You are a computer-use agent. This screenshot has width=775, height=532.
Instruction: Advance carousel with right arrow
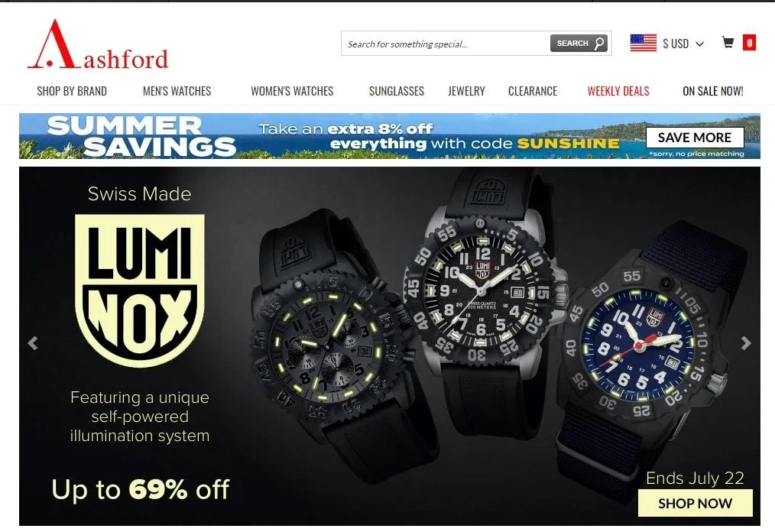coord(746,342)
